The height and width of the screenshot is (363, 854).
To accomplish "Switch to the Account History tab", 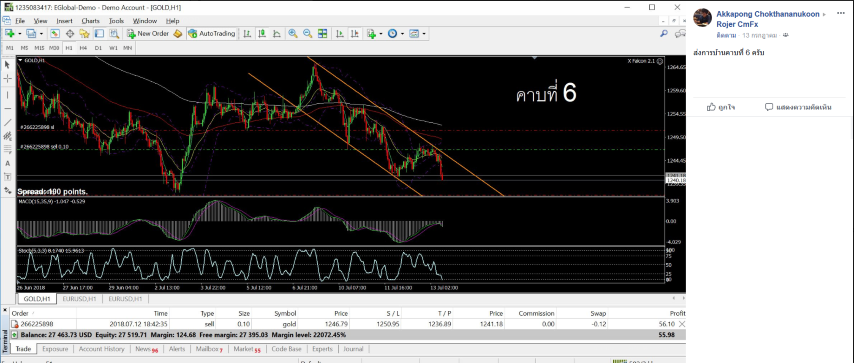I will (x=101, y=349).
